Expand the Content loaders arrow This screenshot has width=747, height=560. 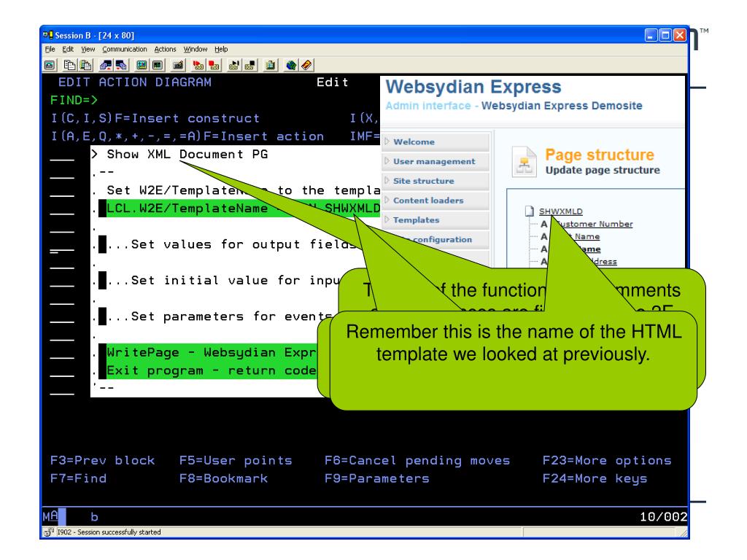click(387, 200)
